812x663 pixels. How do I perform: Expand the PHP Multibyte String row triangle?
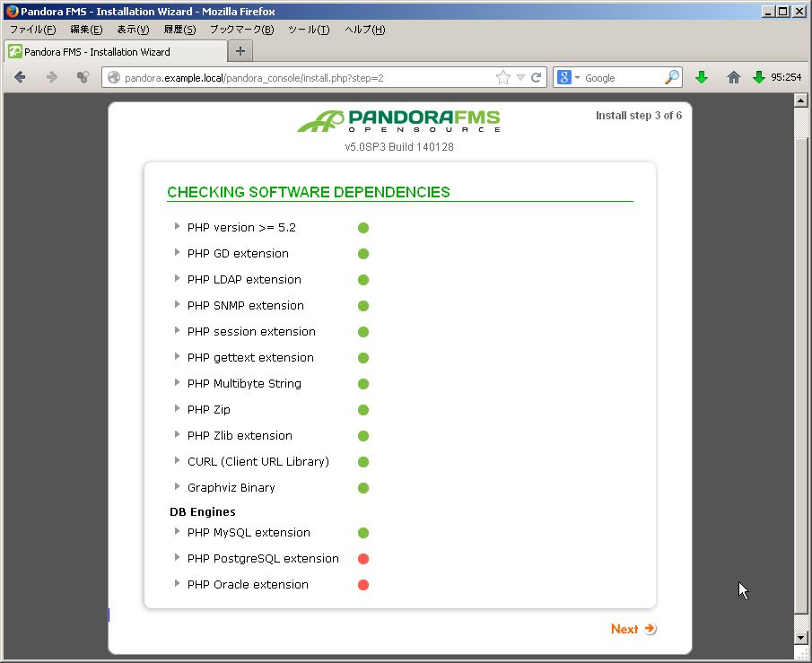coord(177,382)
